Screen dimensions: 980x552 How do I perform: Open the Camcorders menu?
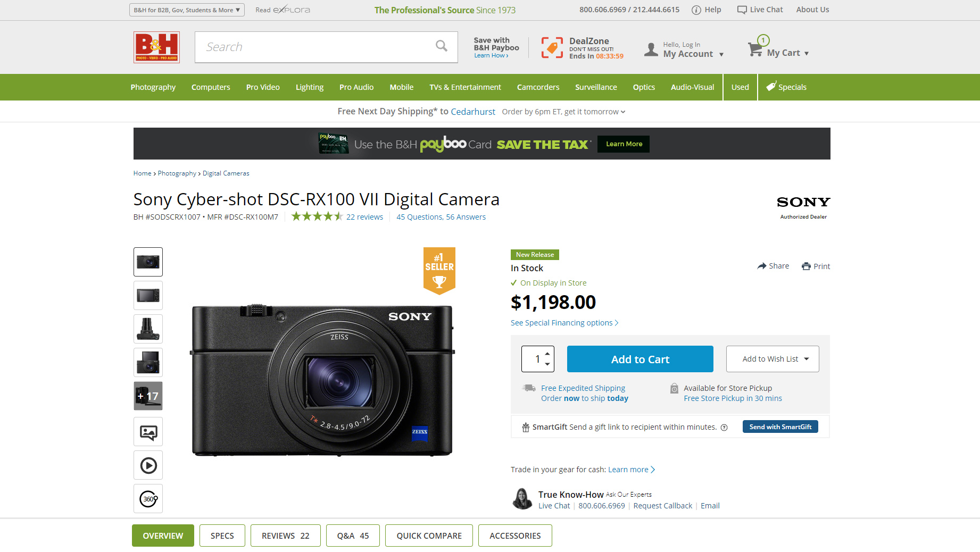pos(538,87)
